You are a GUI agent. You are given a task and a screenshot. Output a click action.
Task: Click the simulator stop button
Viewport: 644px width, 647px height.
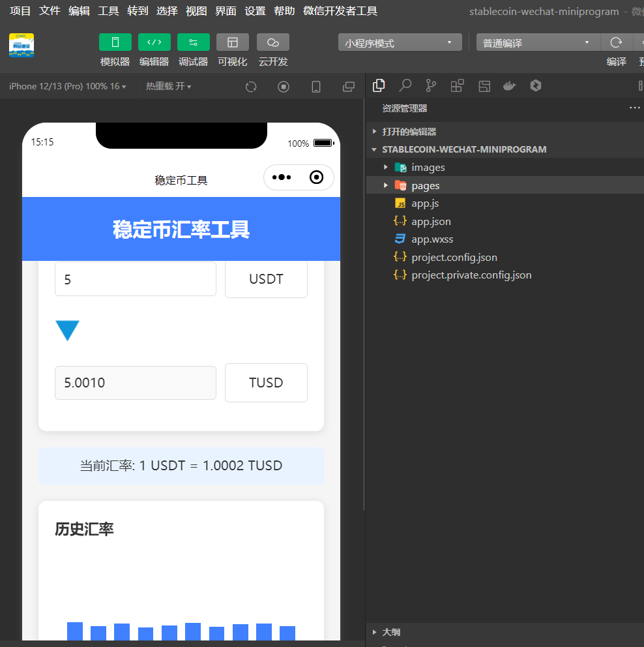pos(283,86)
